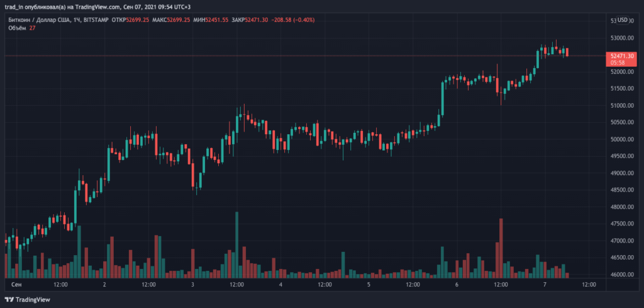Click date 5 on the time axis
This screenshot has width=644, height=308.
click(369, 285)
